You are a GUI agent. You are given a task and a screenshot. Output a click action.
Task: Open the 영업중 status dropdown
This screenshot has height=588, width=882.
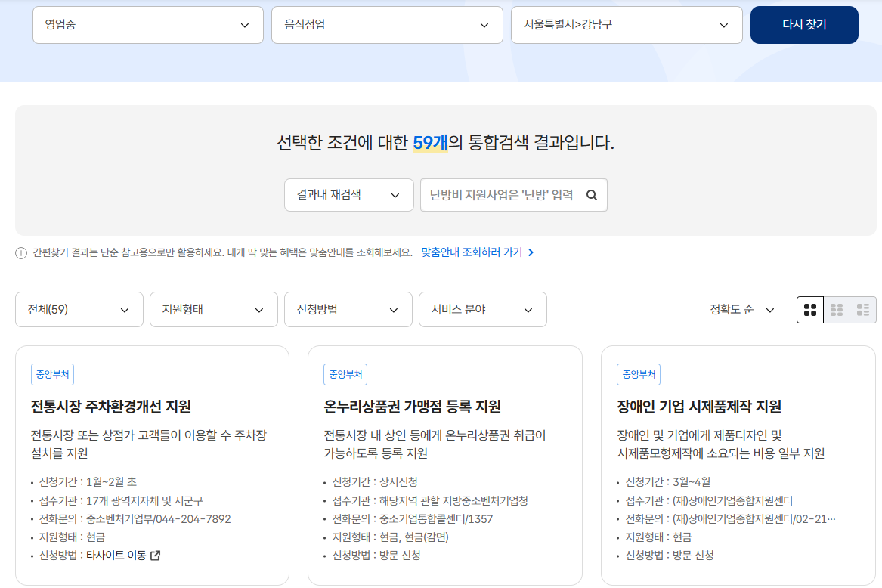click(x=147, y=25)
